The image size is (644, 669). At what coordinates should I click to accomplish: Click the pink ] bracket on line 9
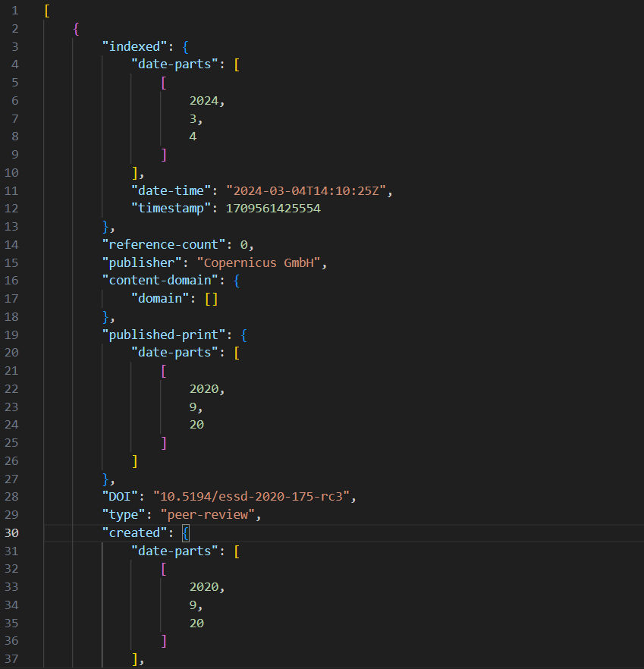(164, 155)
